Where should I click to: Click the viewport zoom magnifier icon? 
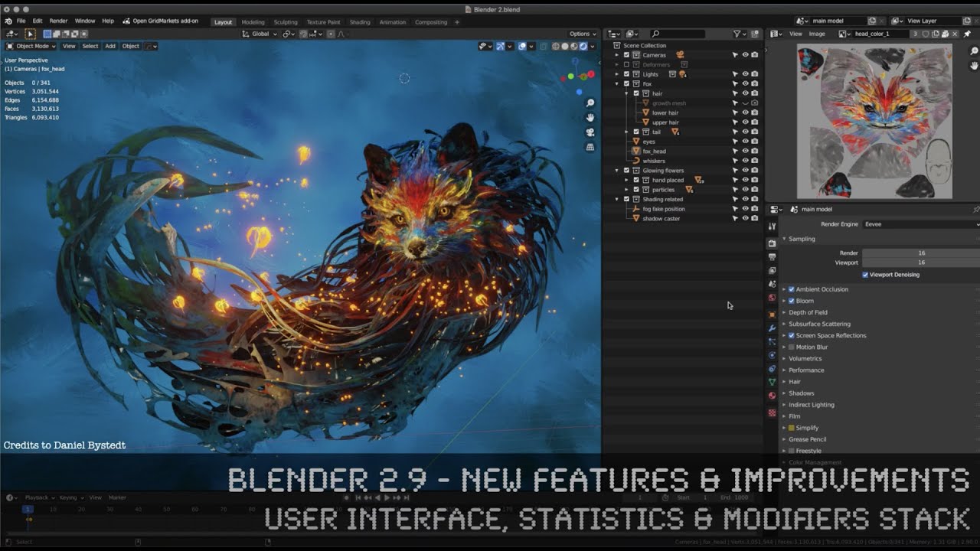(590, 103)
